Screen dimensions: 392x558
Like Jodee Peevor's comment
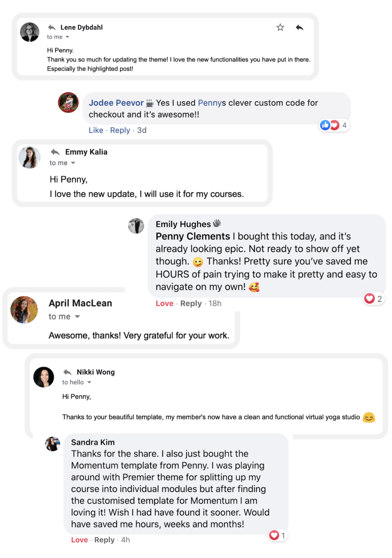click(96, 130)
